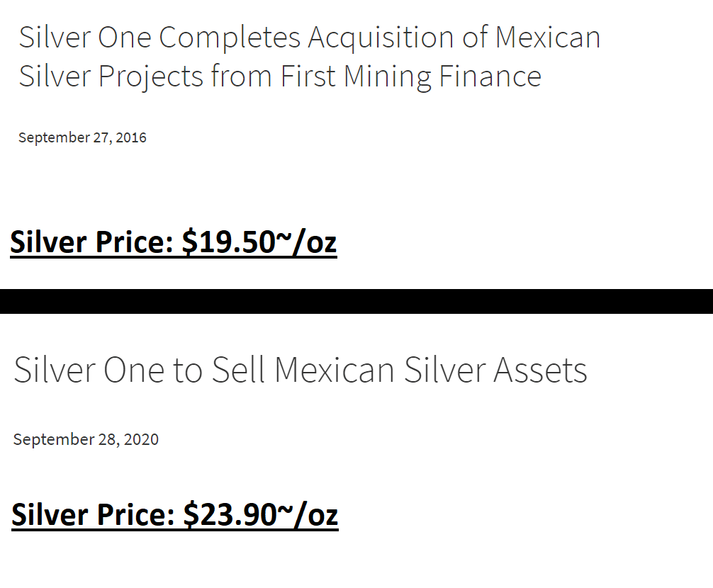Click 'Mexican Silver Assets' in the lower headline
This screenshot has width=713, height=588.
[431, 370]
